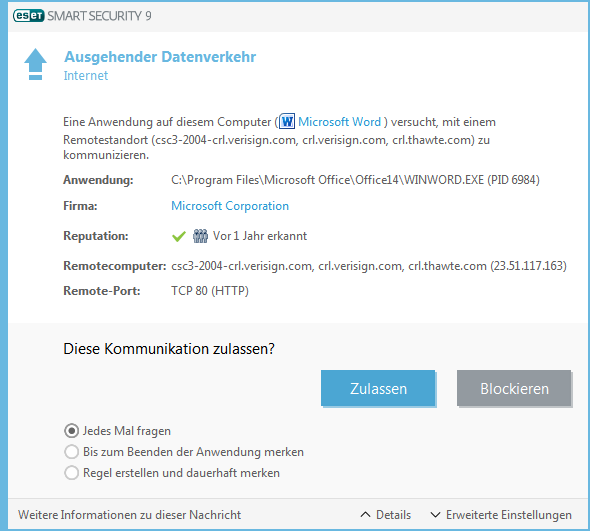Click the green reputation checkmark icon
This screenshot has height=531, width=590.
click(x=179, y=236)
